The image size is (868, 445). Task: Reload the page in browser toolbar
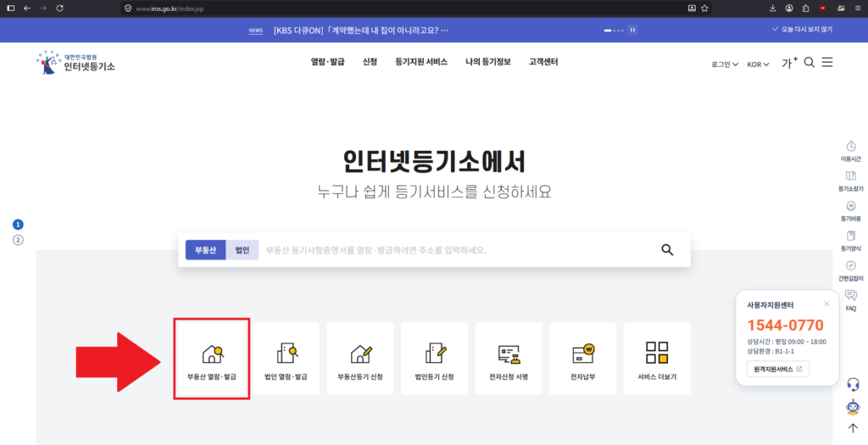60,8
